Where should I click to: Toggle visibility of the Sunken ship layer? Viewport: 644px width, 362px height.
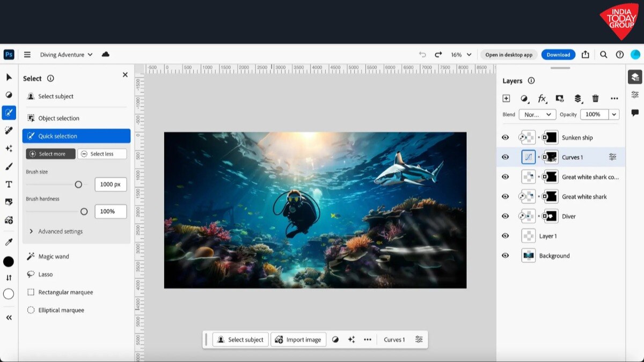click(505, 137)
